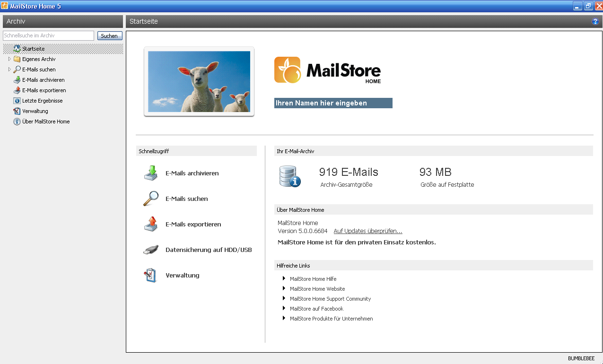Click the sheep profile picture thumbnail

tap(199, 81)
